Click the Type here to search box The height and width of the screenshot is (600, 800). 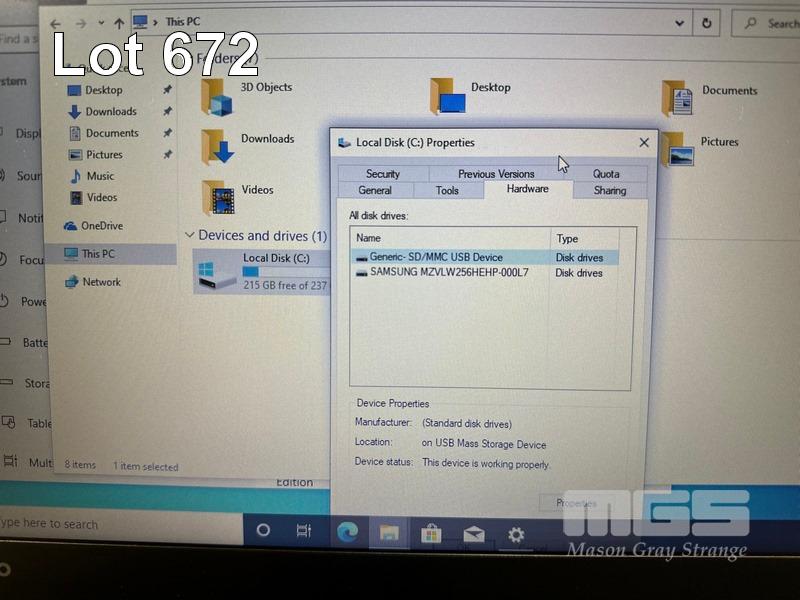[x=100, y=524]
